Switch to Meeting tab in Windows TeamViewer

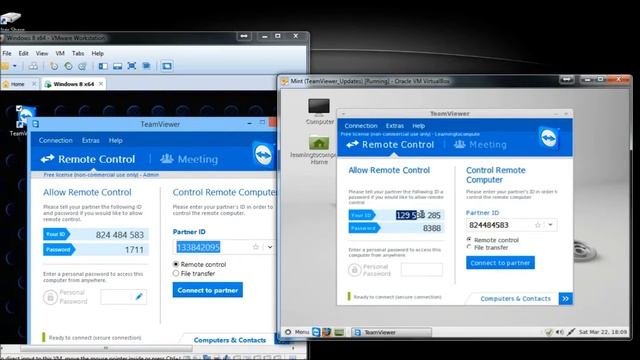189,159
